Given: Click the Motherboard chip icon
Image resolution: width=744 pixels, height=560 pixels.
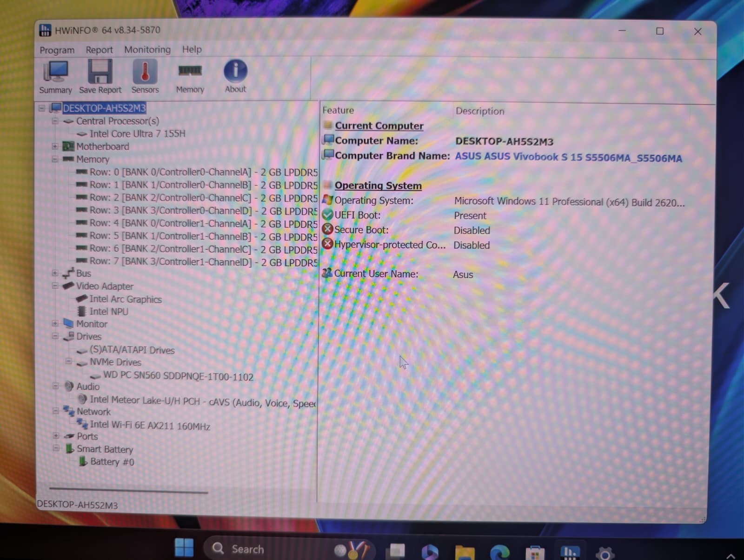Looking at the screenshot, I should point(68,147).
